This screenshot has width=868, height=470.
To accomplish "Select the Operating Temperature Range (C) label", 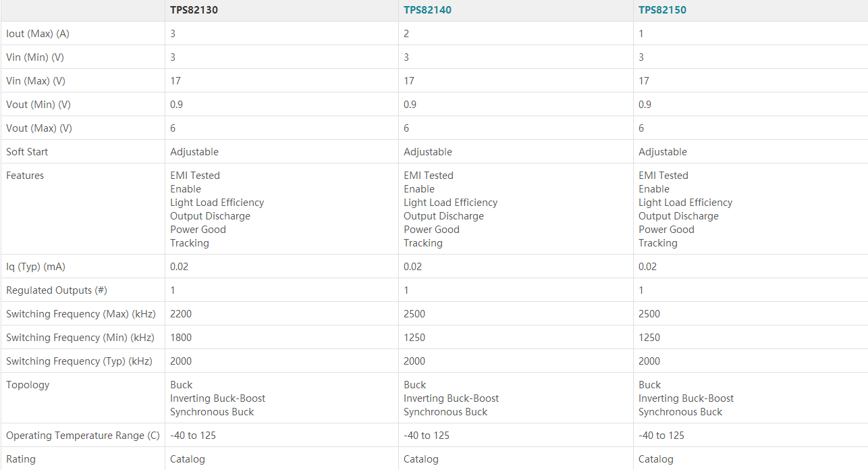I will coord(83,436).
